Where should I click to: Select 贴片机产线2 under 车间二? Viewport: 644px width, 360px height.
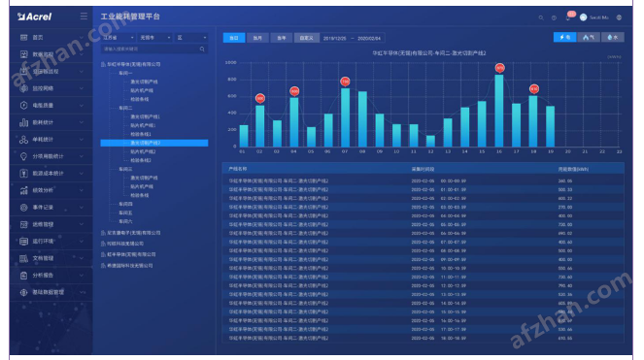pyautogui.click(x=143, y=151)
